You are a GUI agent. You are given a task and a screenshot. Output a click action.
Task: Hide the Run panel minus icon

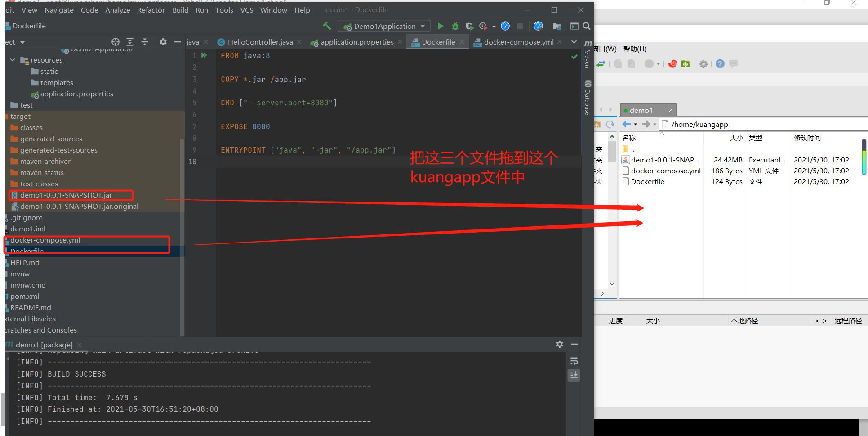coord(574,344)
